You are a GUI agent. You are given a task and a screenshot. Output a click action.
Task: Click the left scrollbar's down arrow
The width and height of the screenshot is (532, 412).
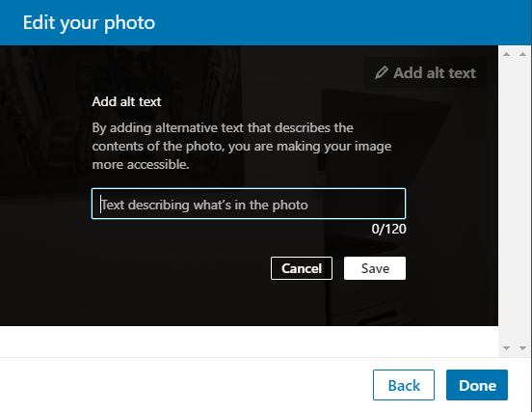[507, 348]
